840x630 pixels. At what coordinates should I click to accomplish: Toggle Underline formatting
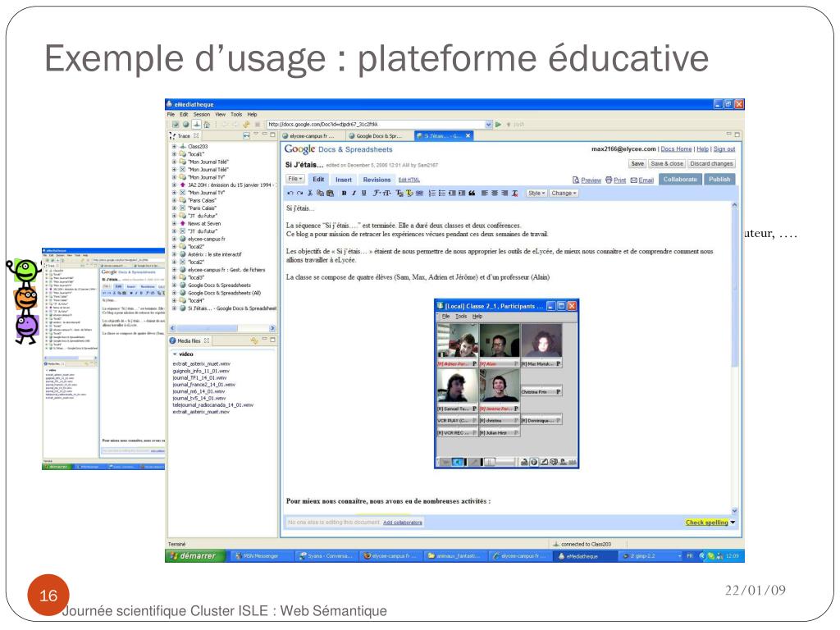pos(364,193)
